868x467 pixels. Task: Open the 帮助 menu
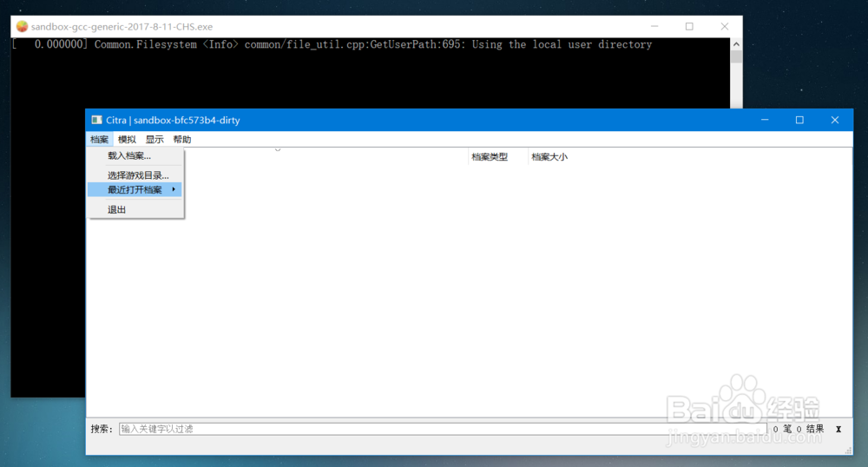pos(182,140)
